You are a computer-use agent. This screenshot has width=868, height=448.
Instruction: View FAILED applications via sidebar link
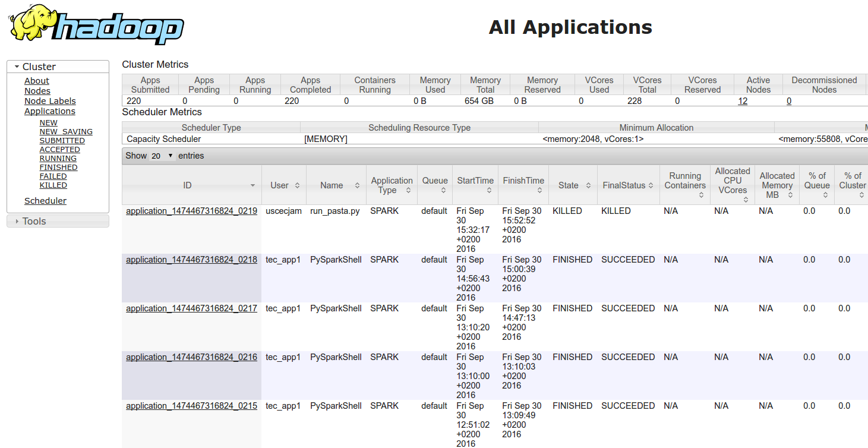click(53, 176)
